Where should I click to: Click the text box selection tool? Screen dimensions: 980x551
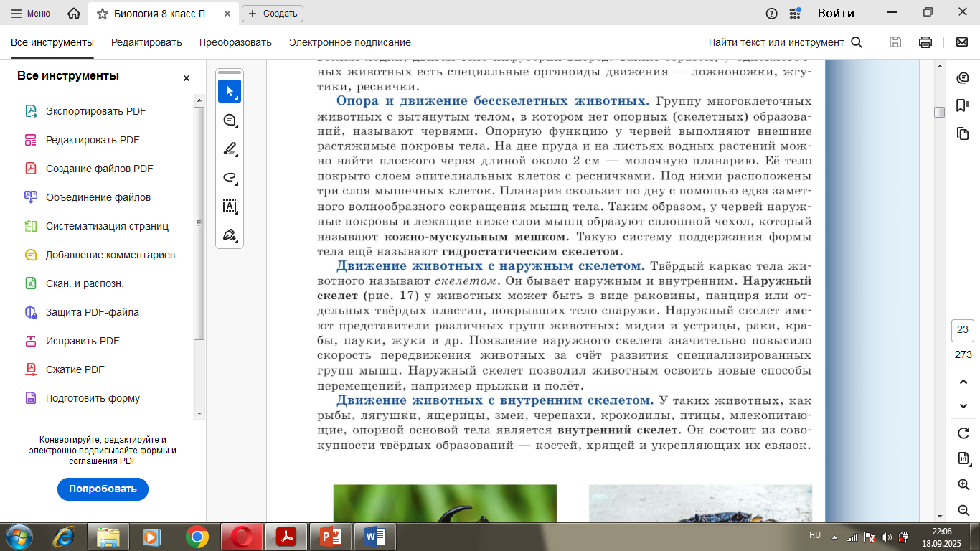click(x=230, y=207)
